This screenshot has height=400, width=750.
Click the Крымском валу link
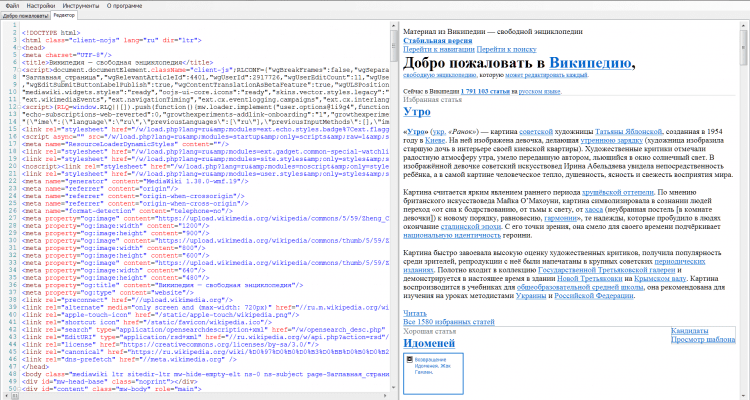coord(658,278)
